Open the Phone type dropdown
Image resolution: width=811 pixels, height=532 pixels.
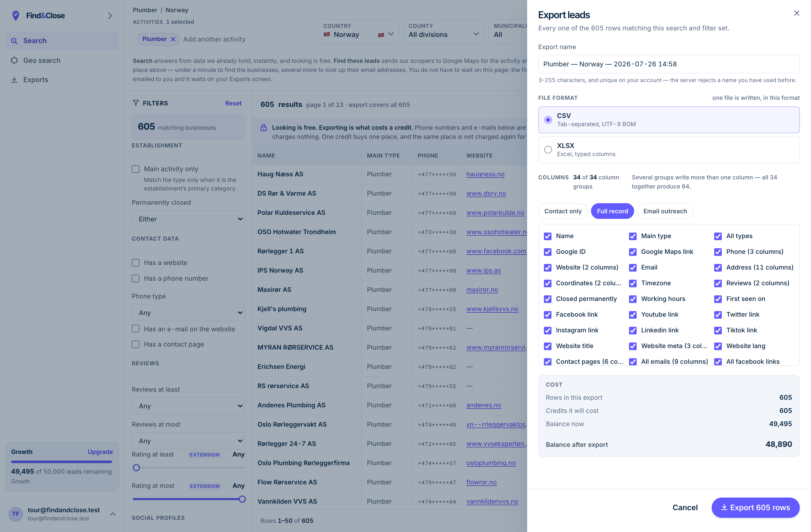pos(188,313)
